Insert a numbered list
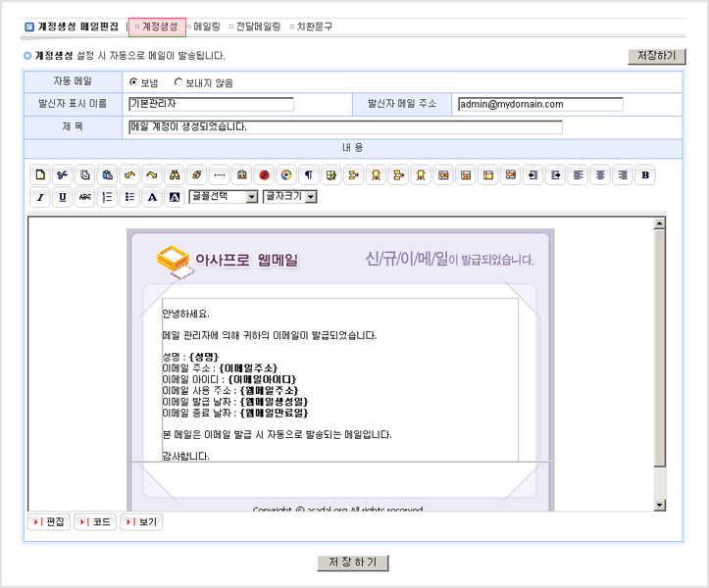Screen dimensions: 709x588 pyautogui.click(x=107, y=197)
